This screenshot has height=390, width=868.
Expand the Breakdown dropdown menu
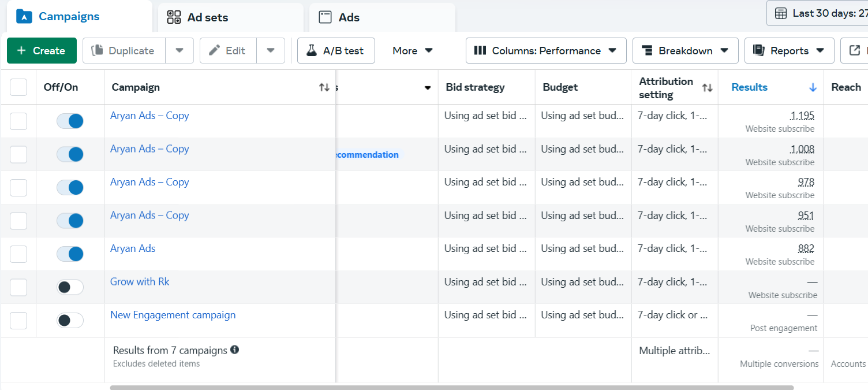685,51
